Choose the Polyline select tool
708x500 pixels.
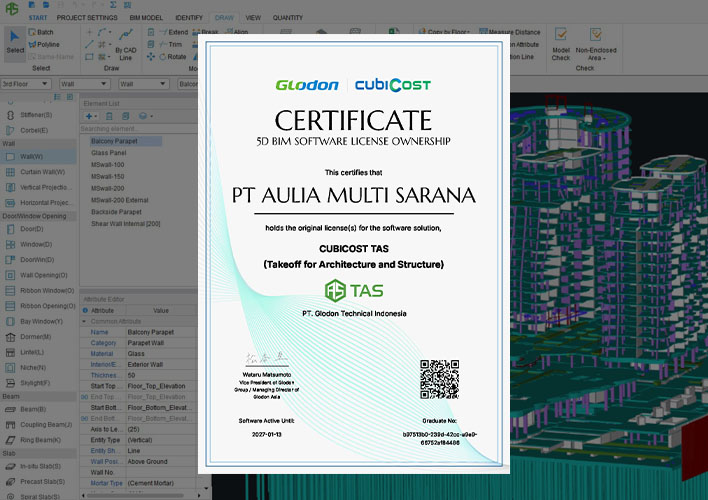point(44,44)
